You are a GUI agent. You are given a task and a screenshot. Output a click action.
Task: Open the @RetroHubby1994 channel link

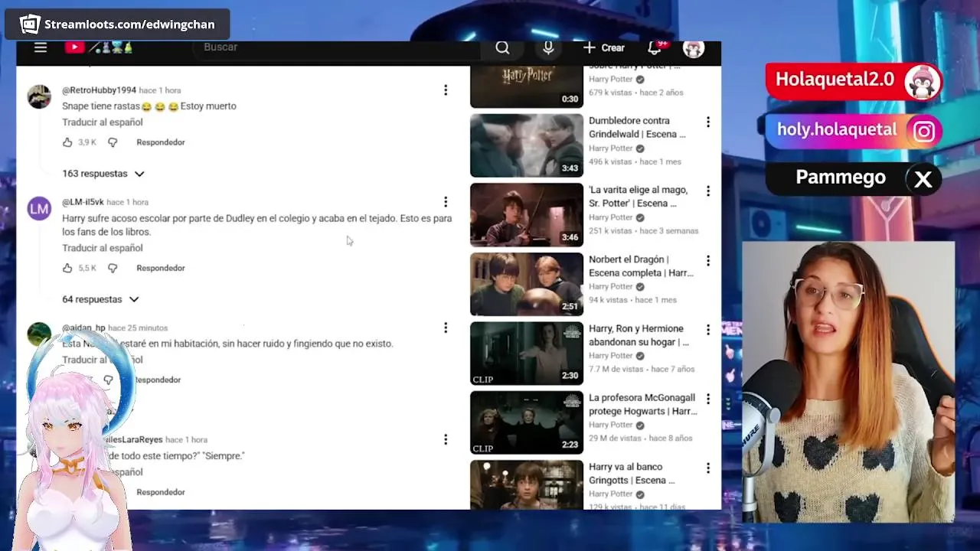pos(99,90)
